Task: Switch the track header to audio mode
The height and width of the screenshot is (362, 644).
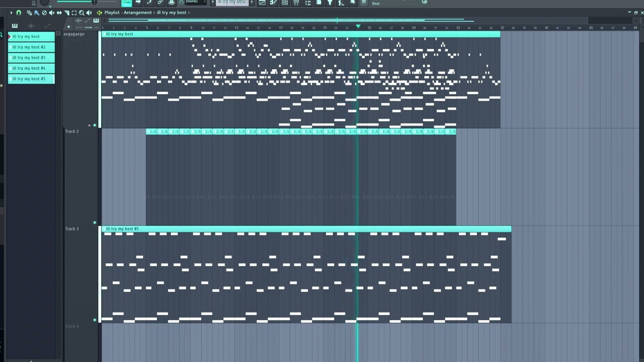Action: coord(78,22)
